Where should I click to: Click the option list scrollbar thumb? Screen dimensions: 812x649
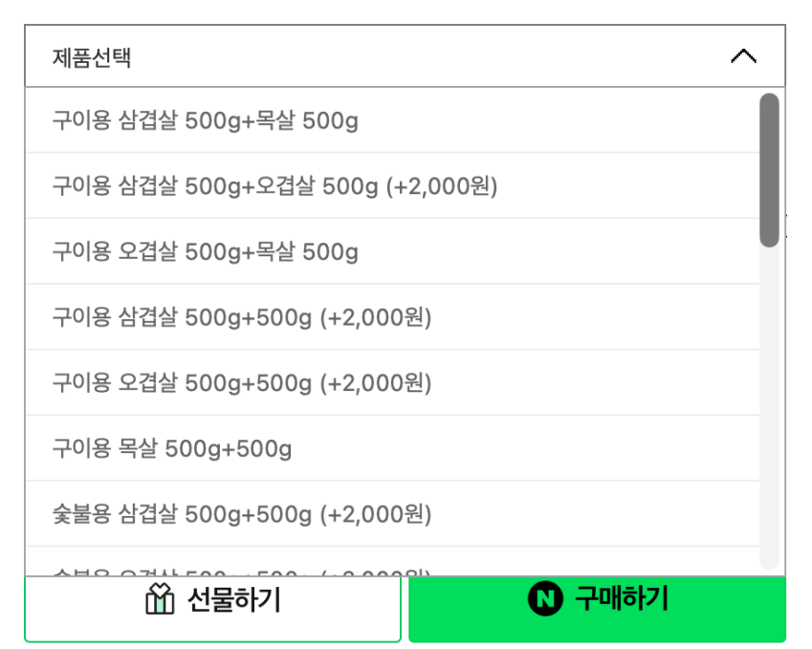[x=769, y=170]
